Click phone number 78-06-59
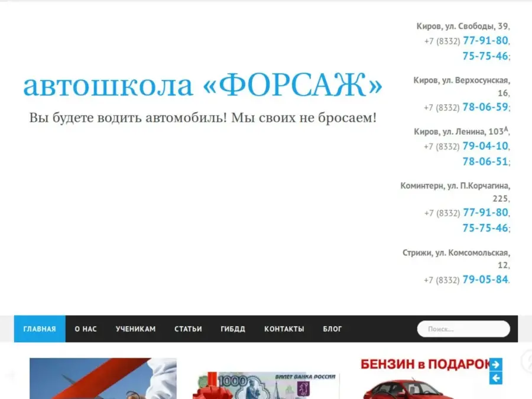Screen dimensions: 532x399 (485, 107)
